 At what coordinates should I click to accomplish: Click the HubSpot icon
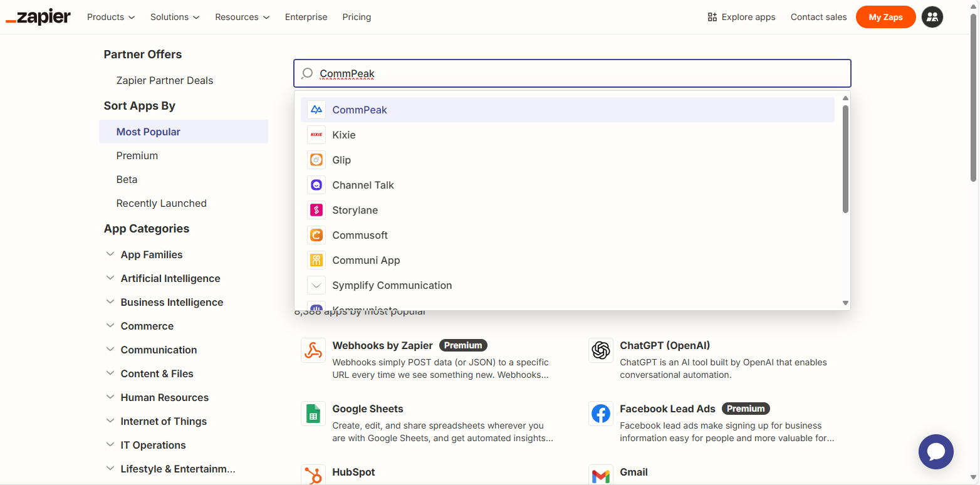313,475
